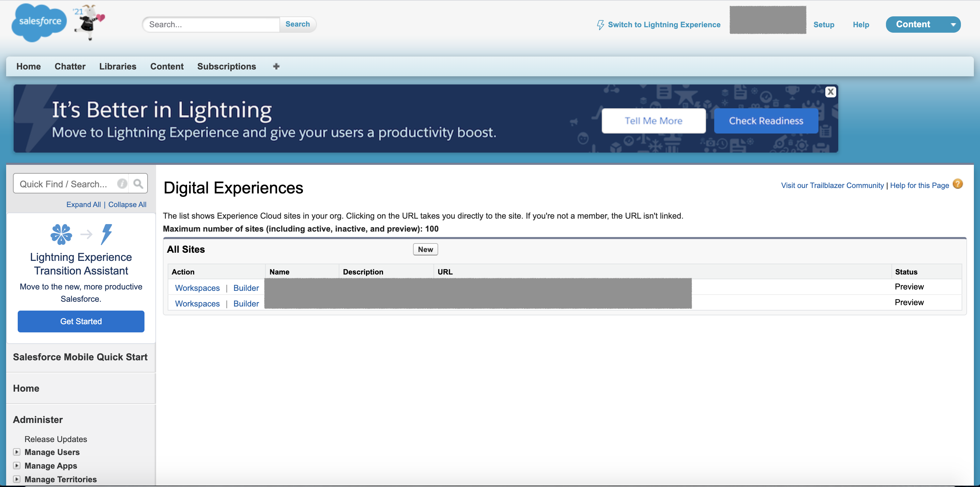Click the Status column header
The width and height of the screenshot is (980, 487).
click(906, 272)
